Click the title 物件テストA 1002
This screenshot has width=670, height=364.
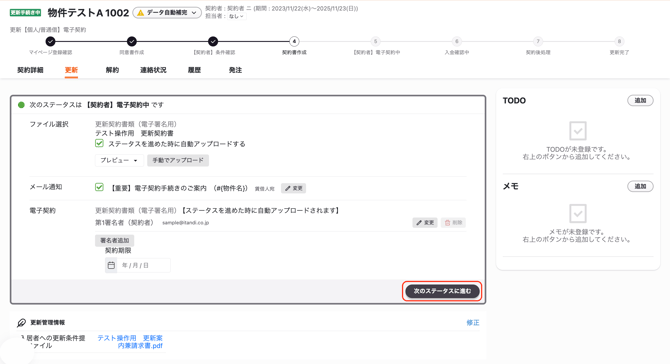(88, 13)
